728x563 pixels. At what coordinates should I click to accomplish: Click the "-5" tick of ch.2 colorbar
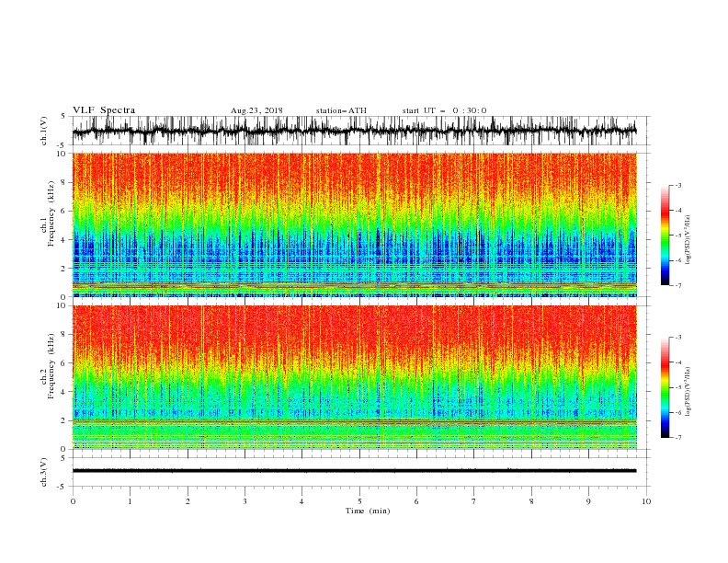[678, 387]
